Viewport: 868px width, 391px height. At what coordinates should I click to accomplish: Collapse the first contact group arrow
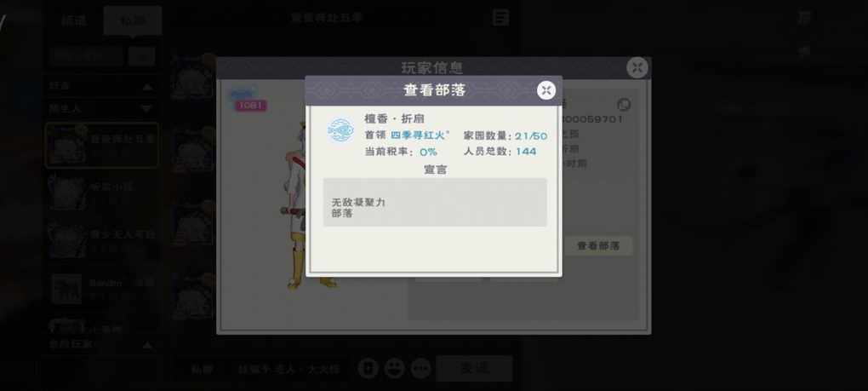click(147, 87)
